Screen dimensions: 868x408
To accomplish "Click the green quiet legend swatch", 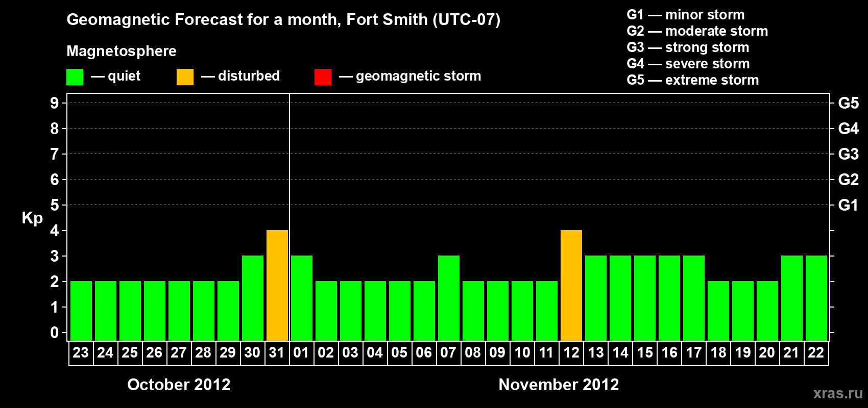I will (x=75, y=77).
